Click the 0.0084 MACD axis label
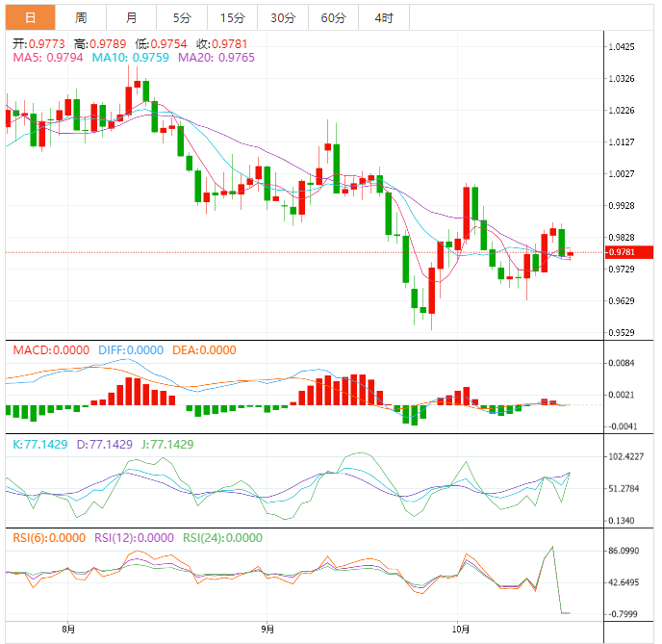This screenshot has width=662, height=644. 621,363
